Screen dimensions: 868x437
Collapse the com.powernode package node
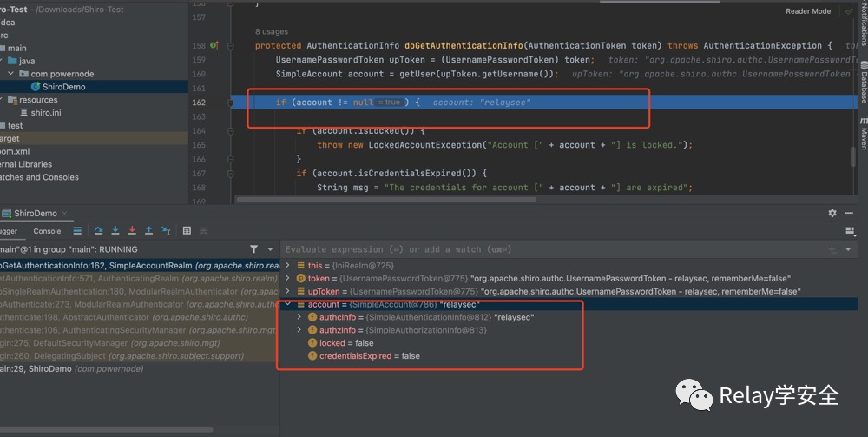11,74
